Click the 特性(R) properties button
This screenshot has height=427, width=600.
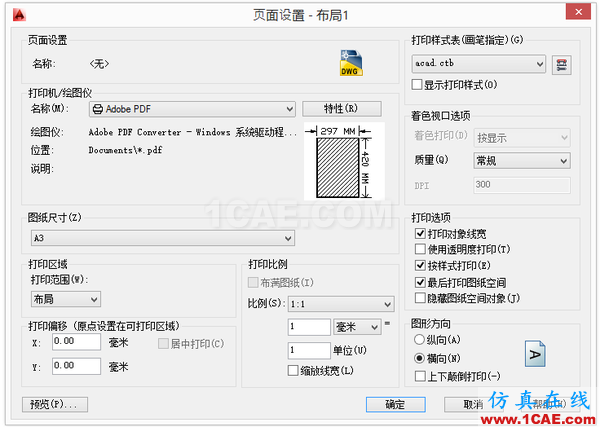tap(342, 109)
